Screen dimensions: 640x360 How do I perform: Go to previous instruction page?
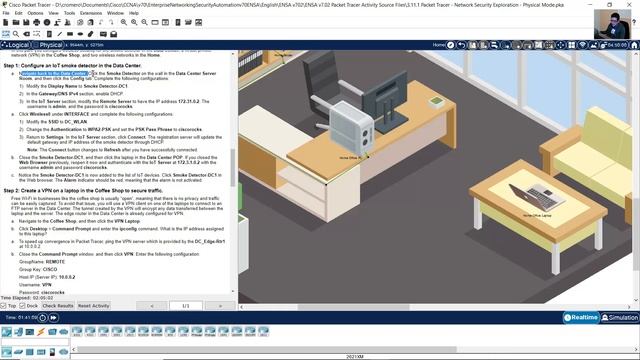coord(152,306)
